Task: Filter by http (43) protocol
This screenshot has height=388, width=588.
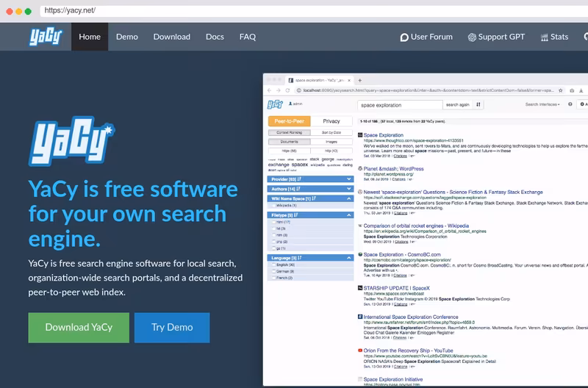Action: click(331, 151)
